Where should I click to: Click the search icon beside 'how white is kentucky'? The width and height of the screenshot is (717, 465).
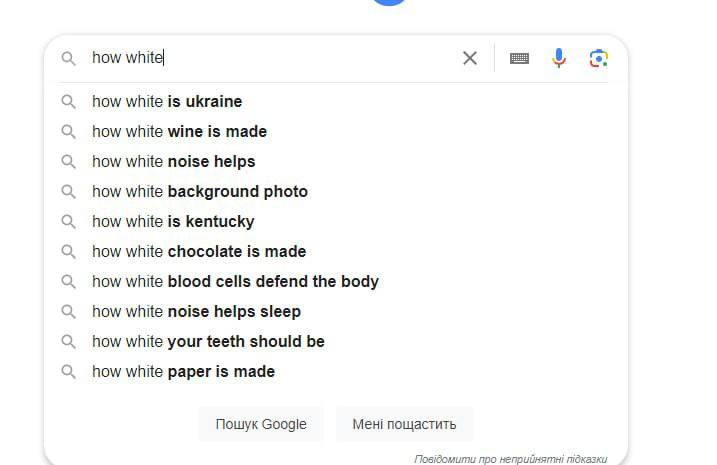(69, 222)
